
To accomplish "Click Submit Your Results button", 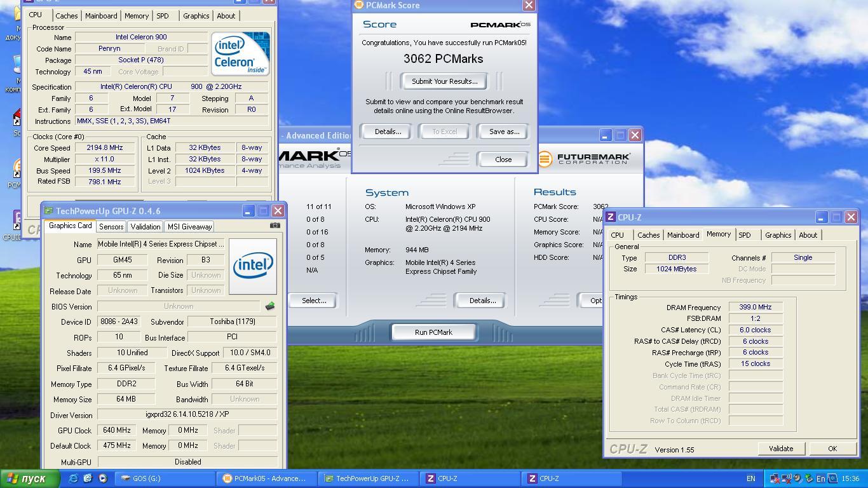I will click(444, 81).
